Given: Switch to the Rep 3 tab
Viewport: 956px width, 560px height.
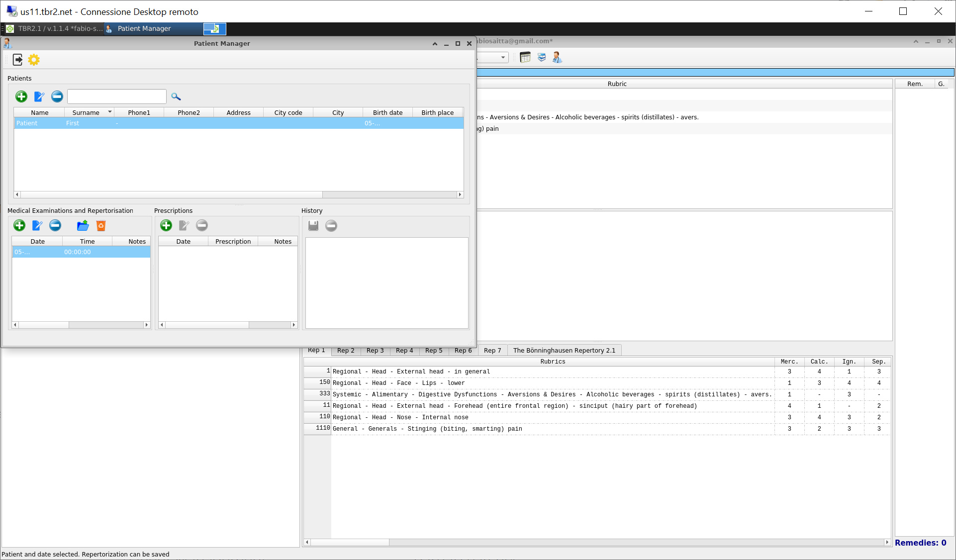Looking at the screenshot, I should pos(375,351).
